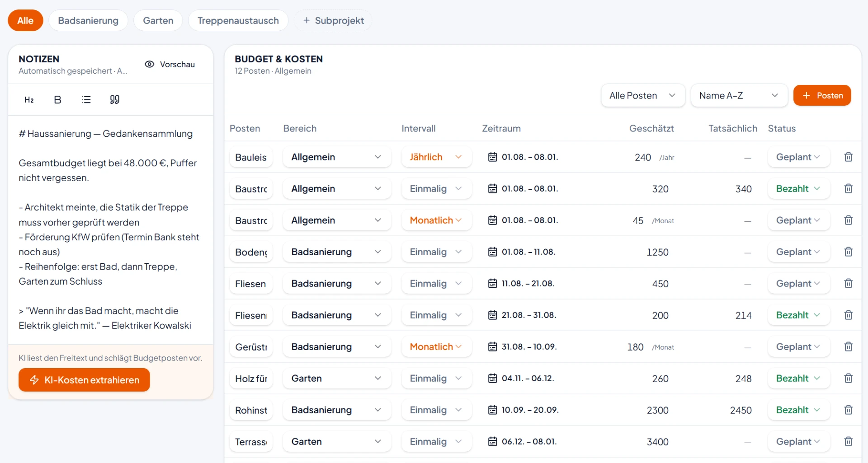The width and height of the screenshot is (868, 463).
Task: Click into the notes heading line
Action: tap(106, 134)
